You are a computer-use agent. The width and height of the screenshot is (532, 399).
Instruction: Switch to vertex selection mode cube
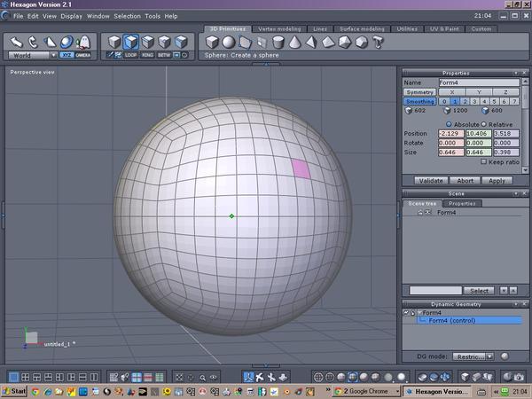(x=164, y=43)
